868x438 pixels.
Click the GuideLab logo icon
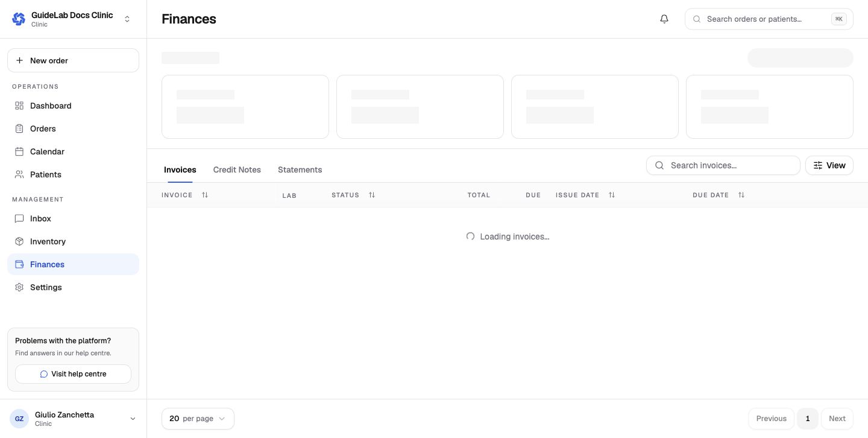pos(19,19)
